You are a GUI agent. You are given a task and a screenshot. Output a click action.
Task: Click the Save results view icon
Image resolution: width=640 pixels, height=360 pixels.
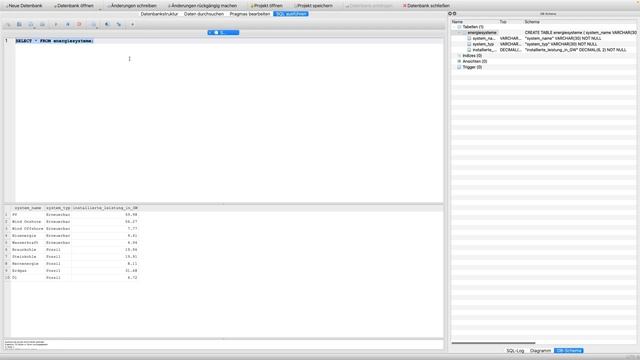[x=93, y=24]
